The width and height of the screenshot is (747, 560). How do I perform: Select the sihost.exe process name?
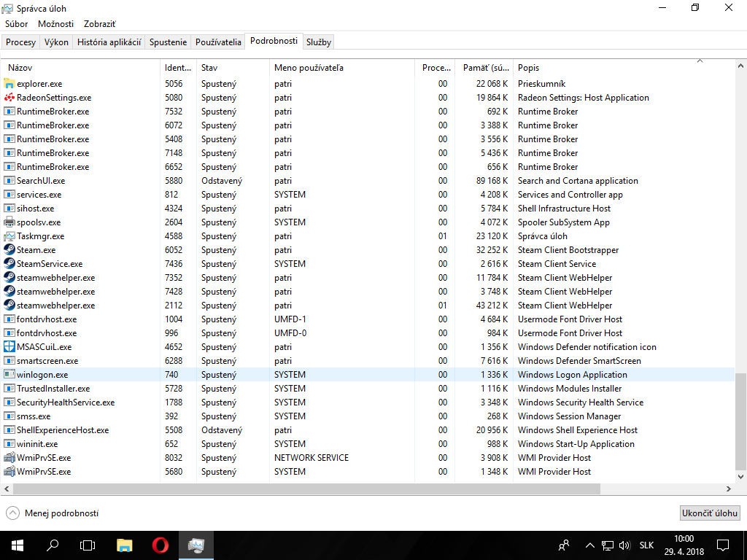coord(35,209)
